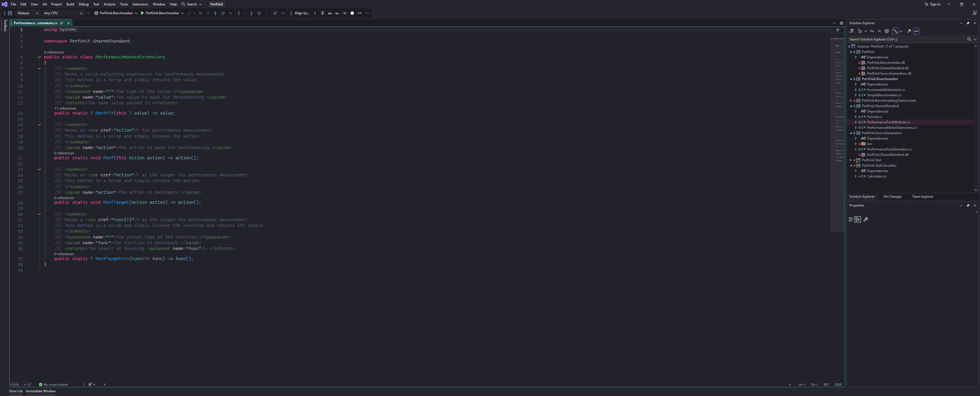Open the Release configuration dropdown
This screenshot has width=980, height=396.
pos(28,13)
